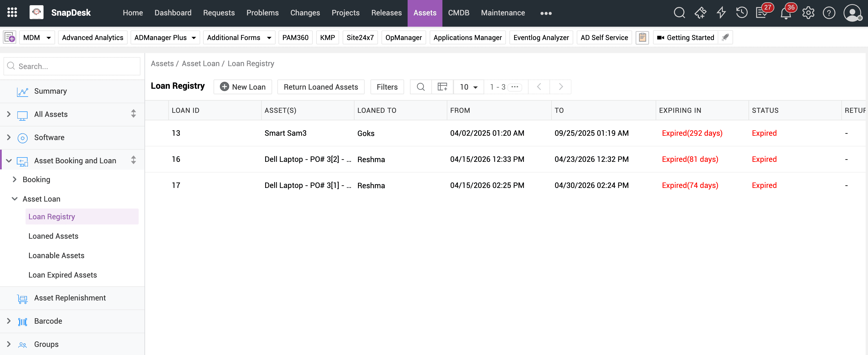Select Loanable Assets in sidebar
Image resolution: width=868 pixels, height=355 pixels.
coord(56,256)
